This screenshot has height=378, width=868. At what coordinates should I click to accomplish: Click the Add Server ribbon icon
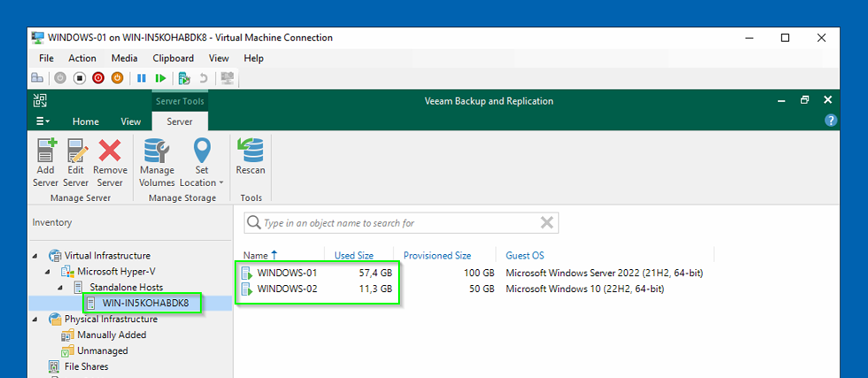point(46,150)
